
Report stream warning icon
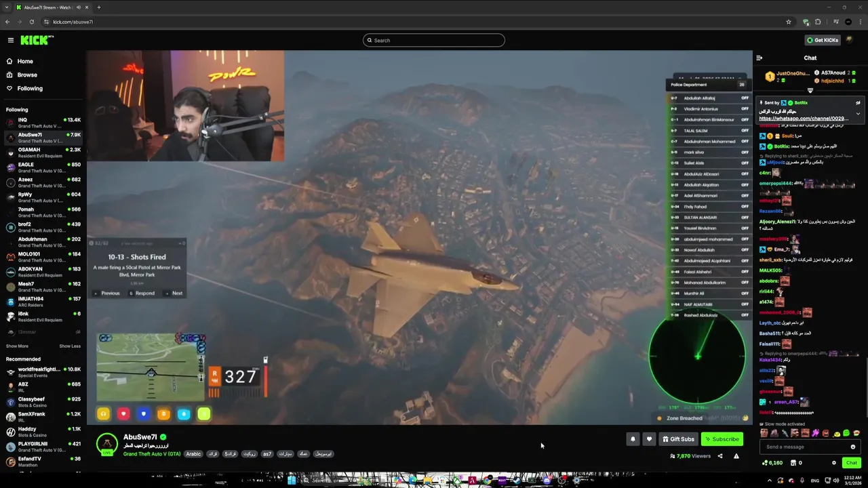[x=736, y=456]
